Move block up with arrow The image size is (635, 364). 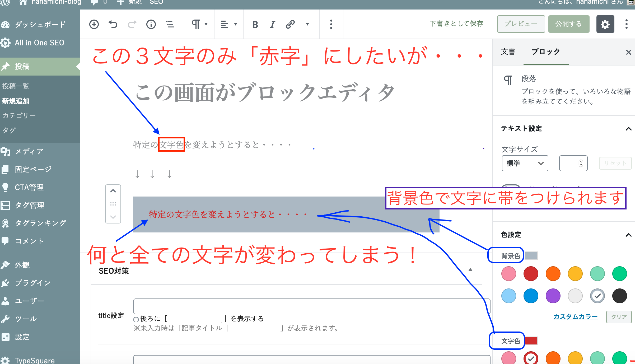pos(113,191)
